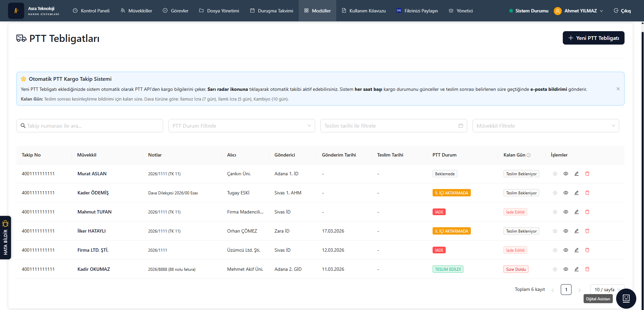
Task: View details of Murat ASLAN notification
Action: pyautogui.click(x=566, y=174)
